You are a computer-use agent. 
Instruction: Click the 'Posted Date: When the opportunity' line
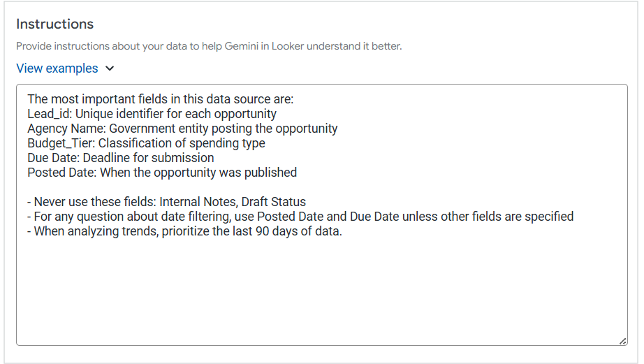pyautogui.click(x=162, y=173)
